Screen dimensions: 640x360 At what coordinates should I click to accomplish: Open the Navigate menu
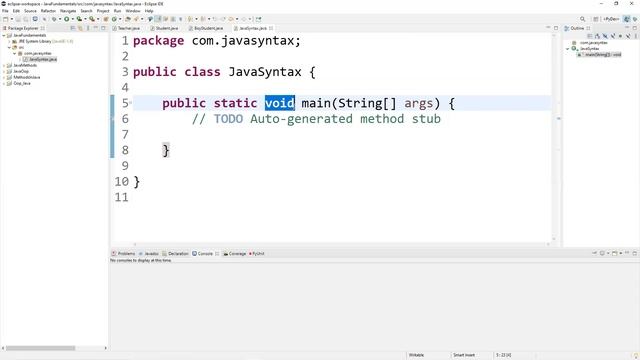coord(68,11)
